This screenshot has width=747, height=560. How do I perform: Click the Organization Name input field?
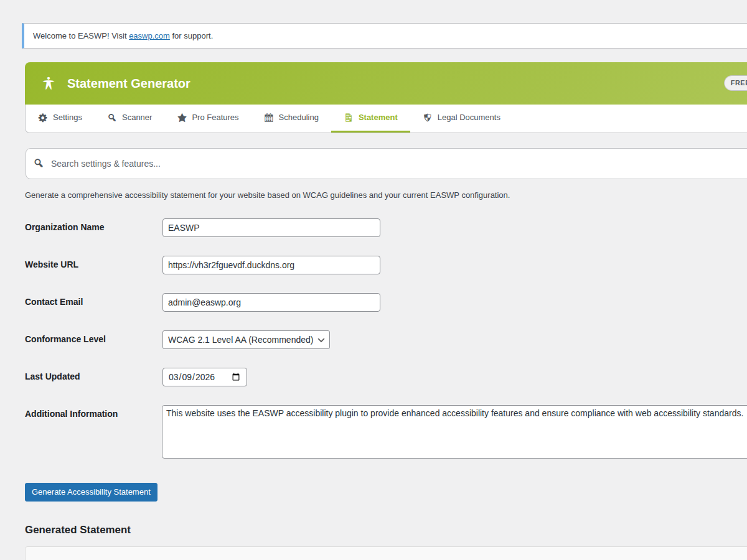[x=271, y=228]
